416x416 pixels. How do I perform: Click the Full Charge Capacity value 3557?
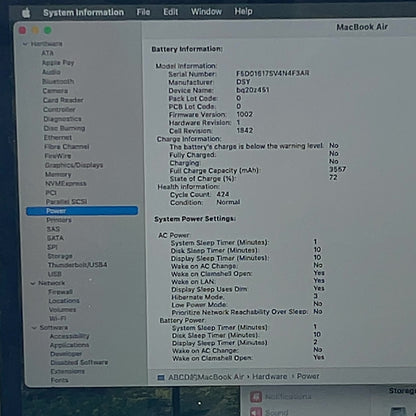click(337, 169)
